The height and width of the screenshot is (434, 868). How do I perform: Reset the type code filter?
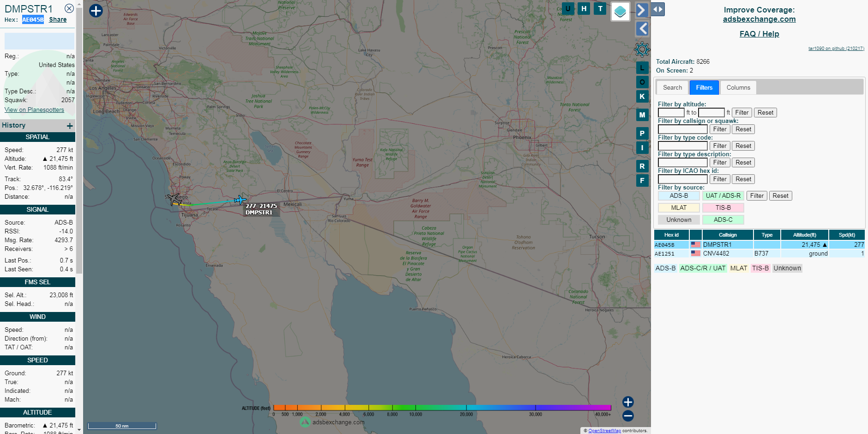[x=743, y=146]
